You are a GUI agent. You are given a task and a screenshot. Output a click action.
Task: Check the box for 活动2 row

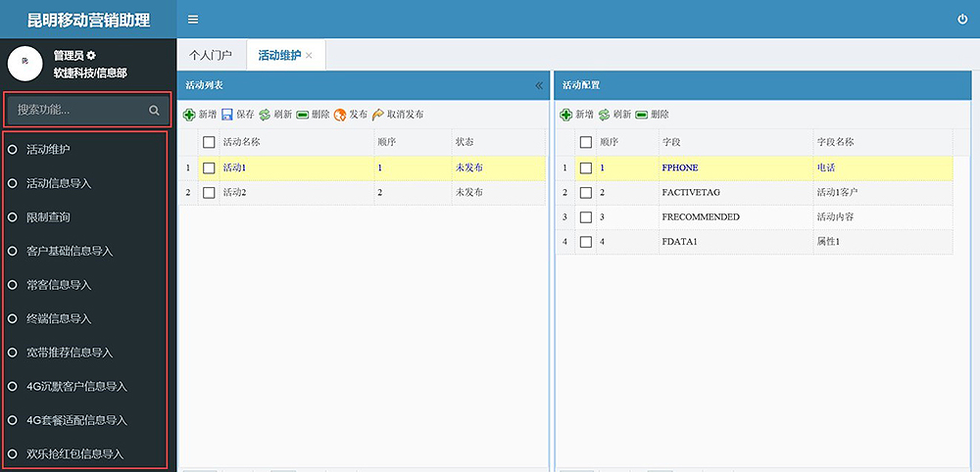[209, 192]
